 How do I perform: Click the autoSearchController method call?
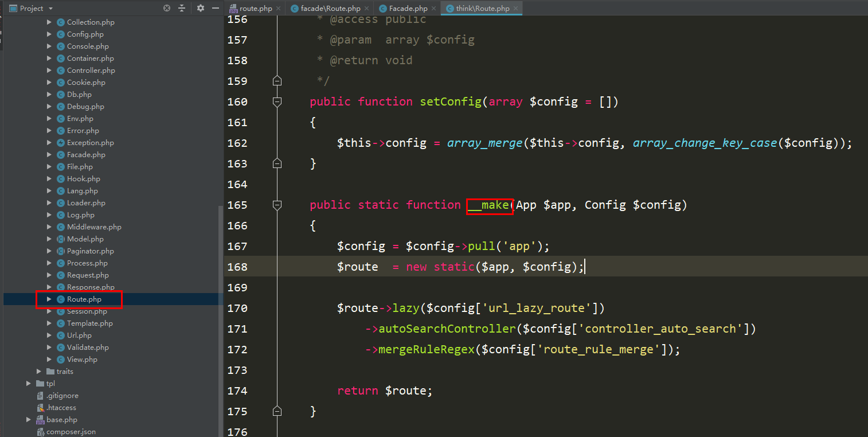pyautogui.click(x=447, y=329)
